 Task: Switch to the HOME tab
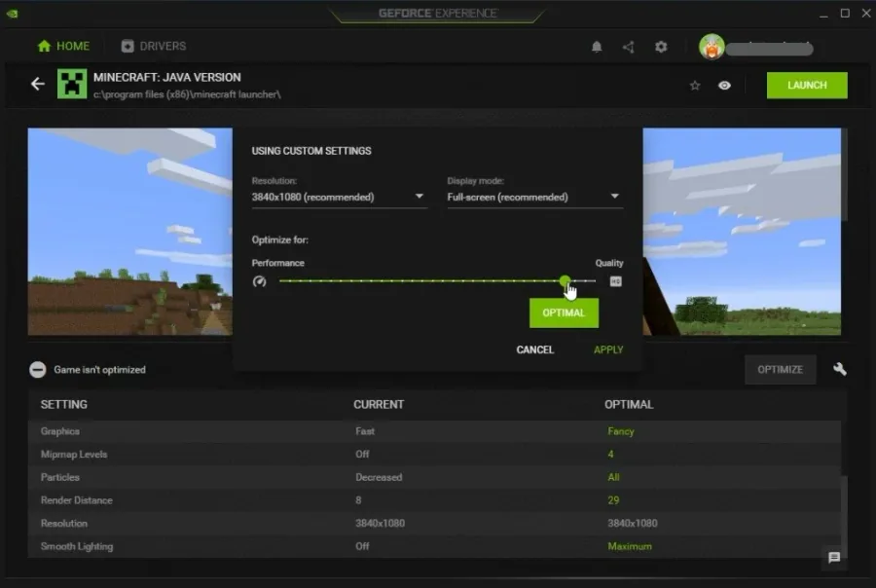(63, 46)
